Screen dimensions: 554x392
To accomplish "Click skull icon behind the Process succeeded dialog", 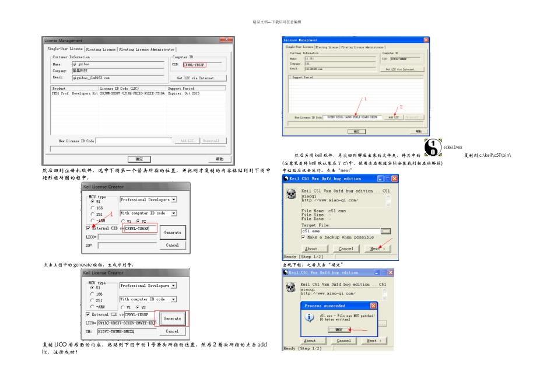I will (291, 288).
